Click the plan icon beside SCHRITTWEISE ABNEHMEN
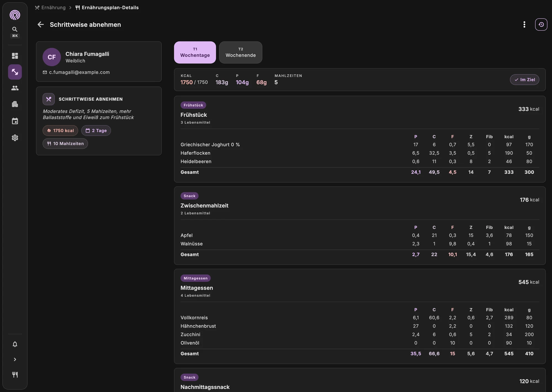The image size is (552, 392). [x=49, y=99]
